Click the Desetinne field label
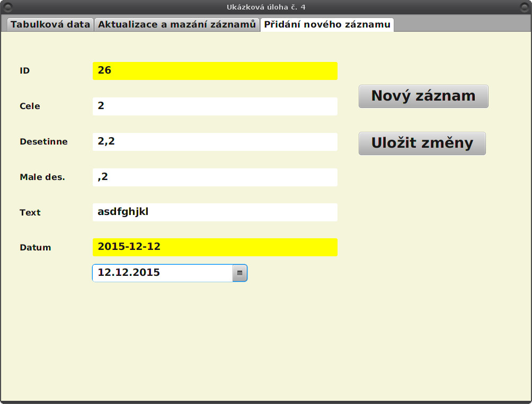The image size is (532, 404). pos(43,141)
